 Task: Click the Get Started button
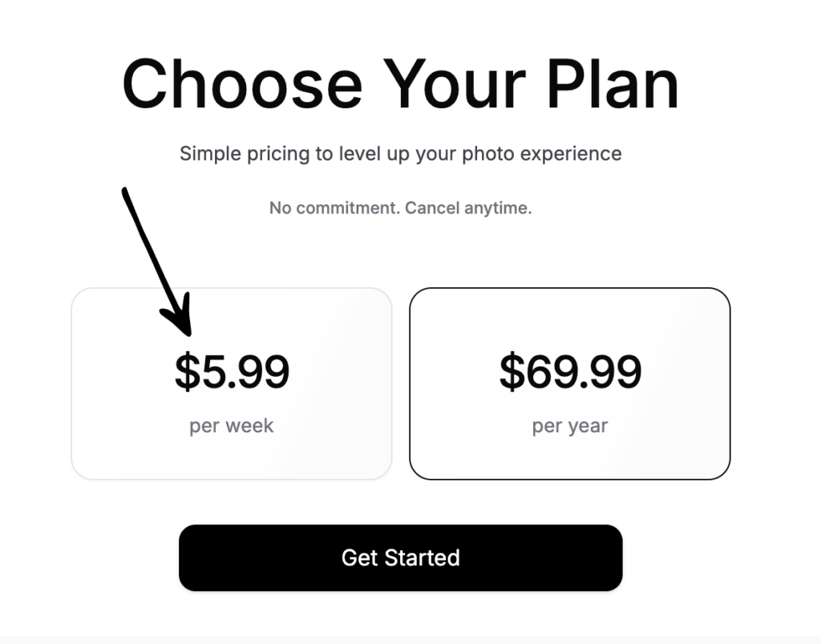(x=400, y=557)
